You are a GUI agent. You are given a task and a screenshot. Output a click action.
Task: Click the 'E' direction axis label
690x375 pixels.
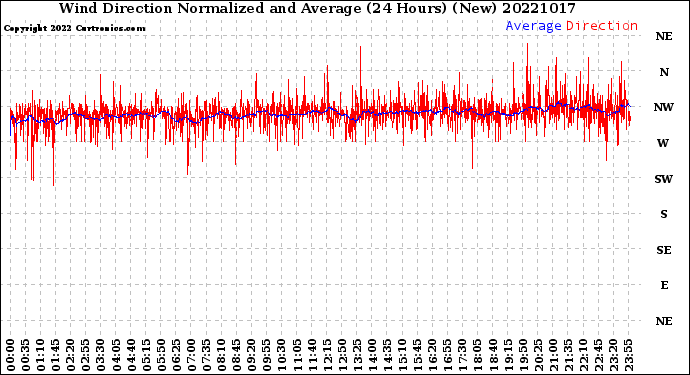point(664,285)
